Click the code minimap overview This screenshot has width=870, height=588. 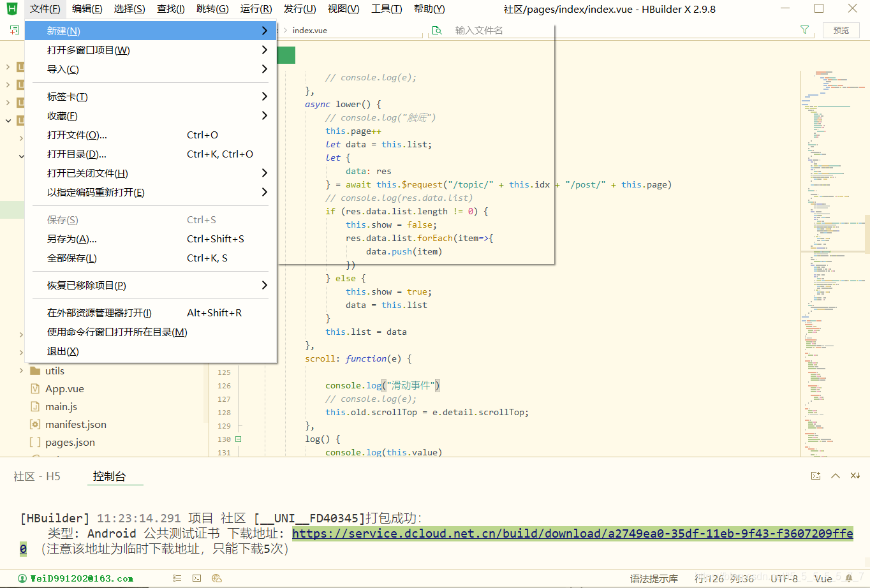pos(832,263)
